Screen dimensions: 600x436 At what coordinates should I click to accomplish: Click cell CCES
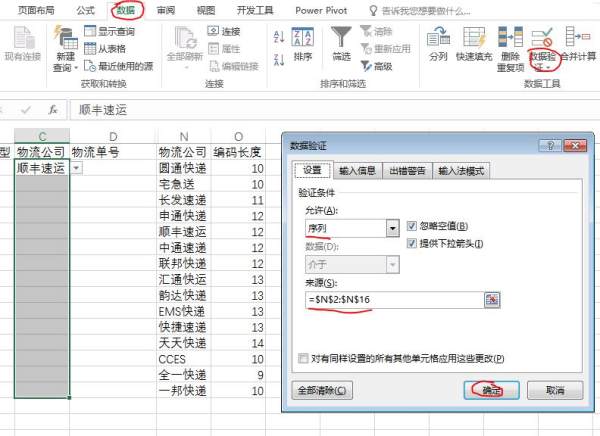tap(184, 359)
